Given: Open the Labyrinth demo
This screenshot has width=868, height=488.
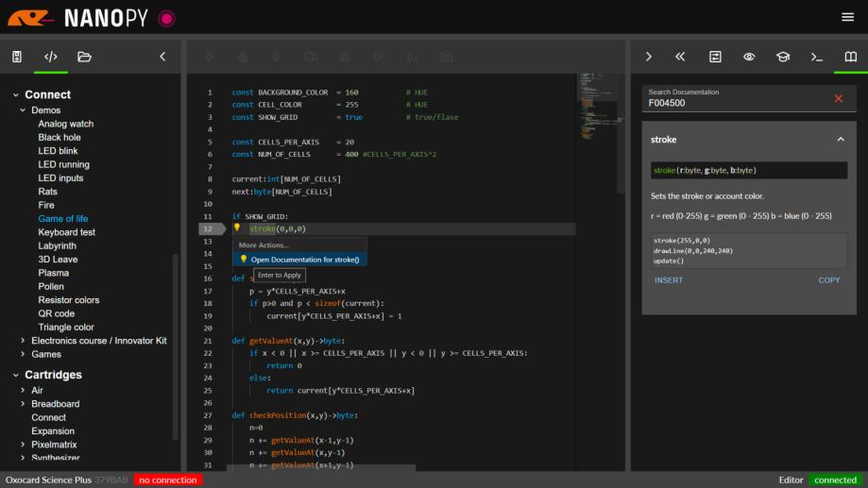Looking at the screenshot, I should (57, 245).
